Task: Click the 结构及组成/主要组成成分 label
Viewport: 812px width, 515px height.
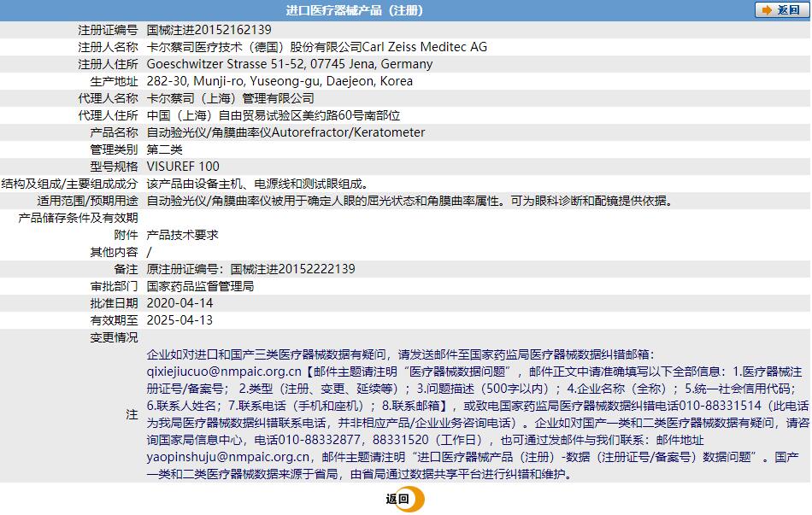Action: [x=70, y=184]
